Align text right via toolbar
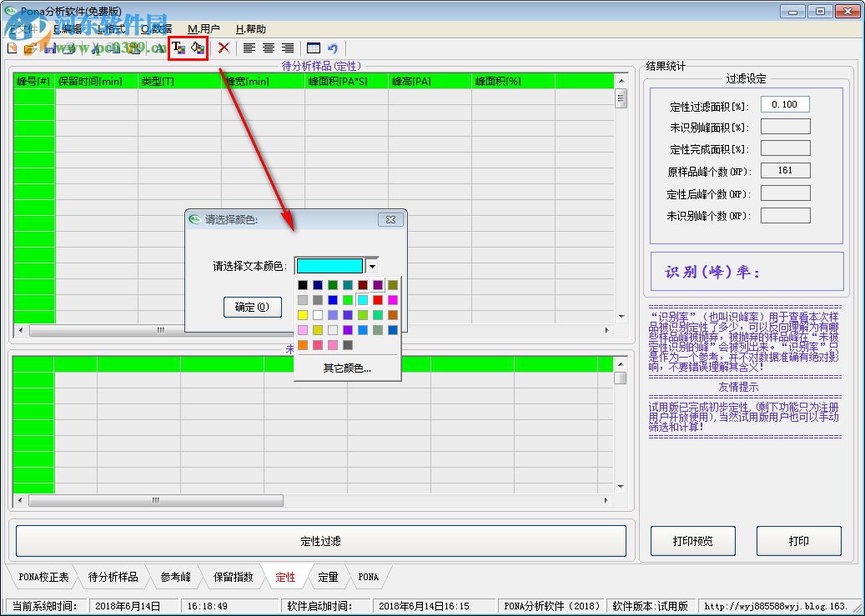 point(288,48)
